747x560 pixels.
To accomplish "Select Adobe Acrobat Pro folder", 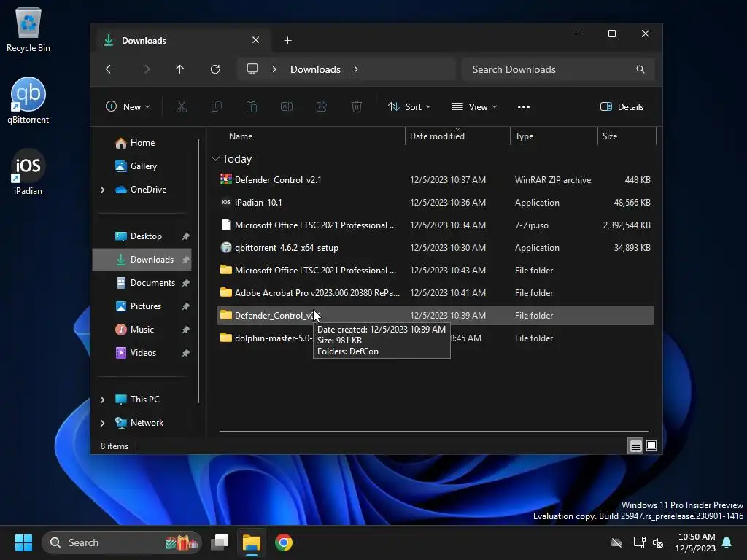I will [x=435, y=293].
